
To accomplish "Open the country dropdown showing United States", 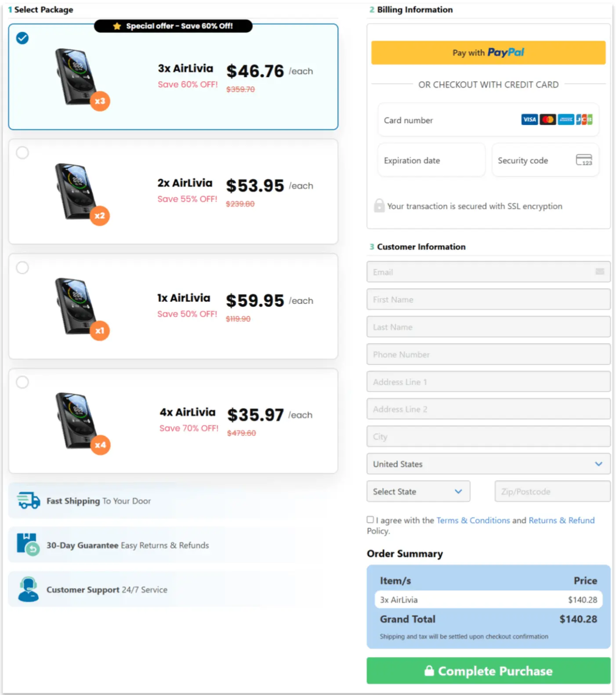I will pyautogui.click(x=488, y=464).
